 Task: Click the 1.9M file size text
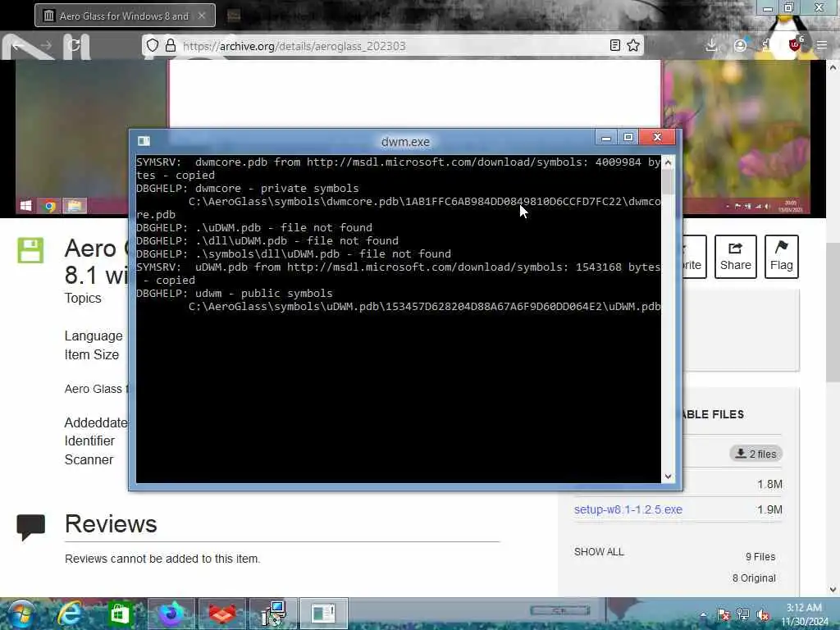(x=769, y=509)
